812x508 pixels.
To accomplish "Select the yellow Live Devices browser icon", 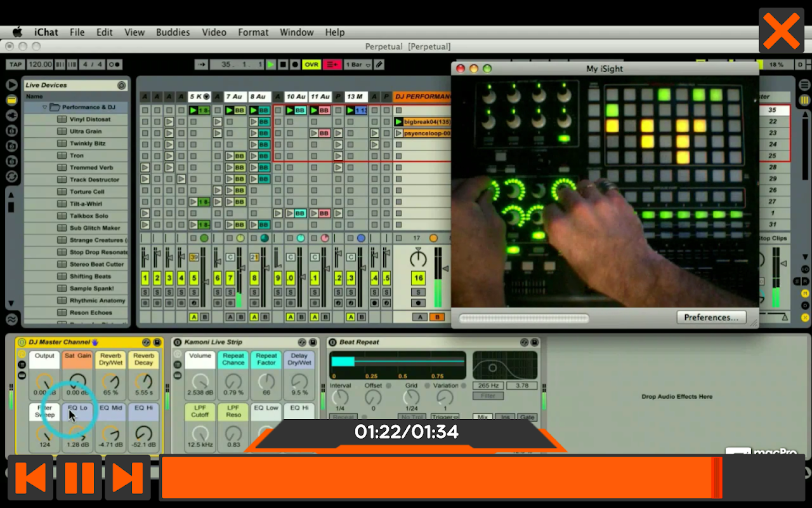I will 11,100.
